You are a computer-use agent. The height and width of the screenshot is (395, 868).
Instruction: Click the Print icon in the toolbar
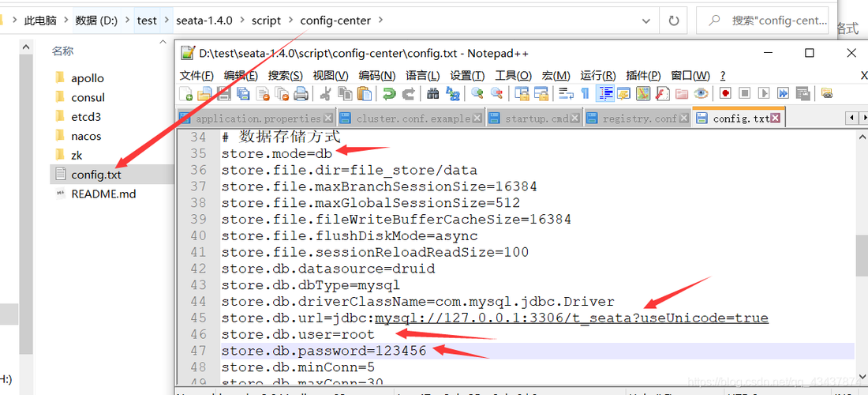[x=301, y=94]
